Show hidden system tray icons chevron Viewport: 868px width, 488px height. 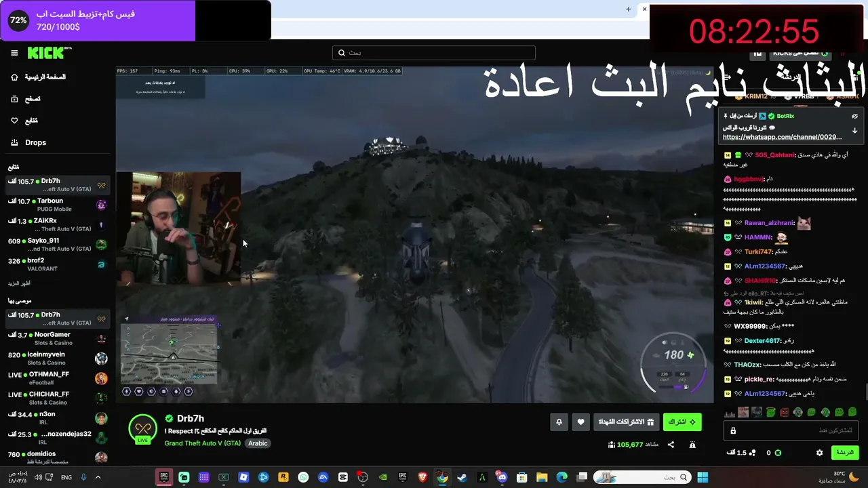[x=98, y=477]
